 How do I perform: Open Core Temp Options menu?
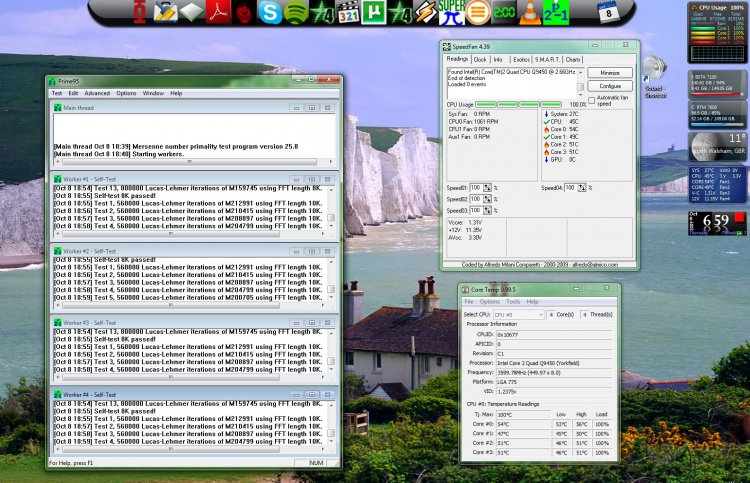click(x=489, y=302)
